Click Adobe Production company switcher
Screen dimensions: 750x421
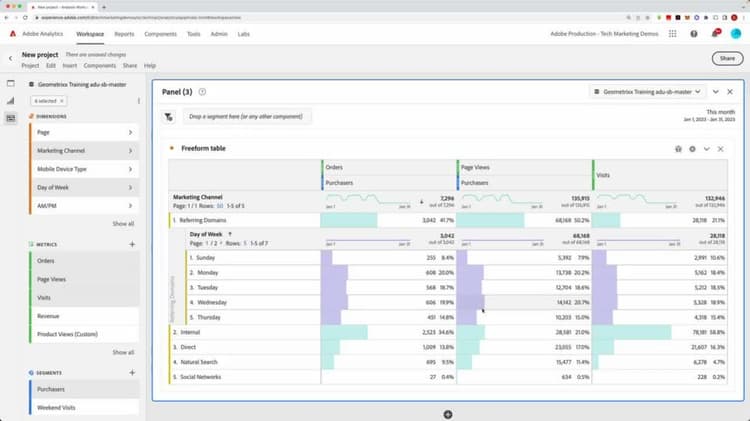click(604, 34)
